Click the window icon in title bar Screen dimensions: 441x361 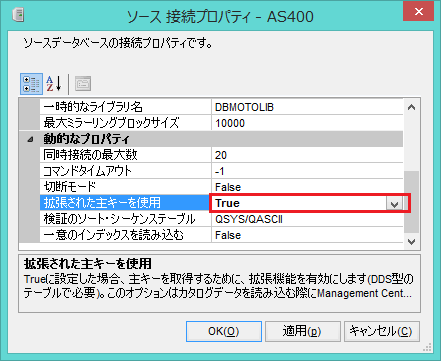pyautogui.click(x=18, y=15)
